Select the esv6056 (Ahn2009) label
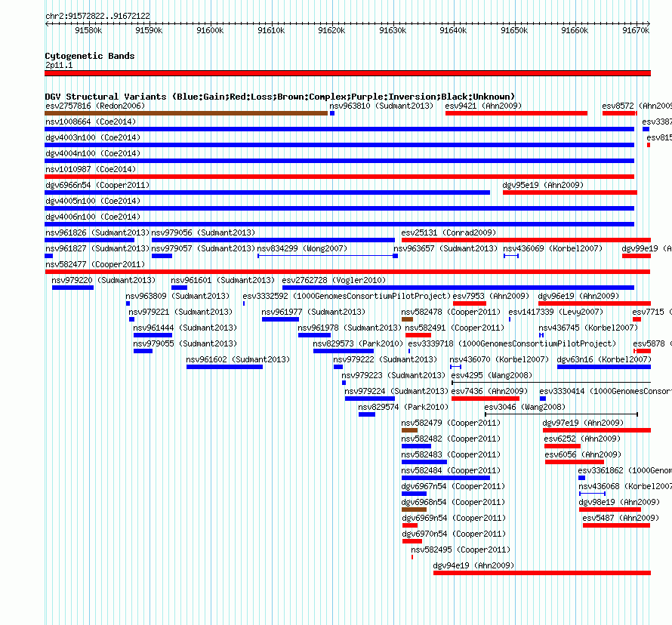 [583, 454]
